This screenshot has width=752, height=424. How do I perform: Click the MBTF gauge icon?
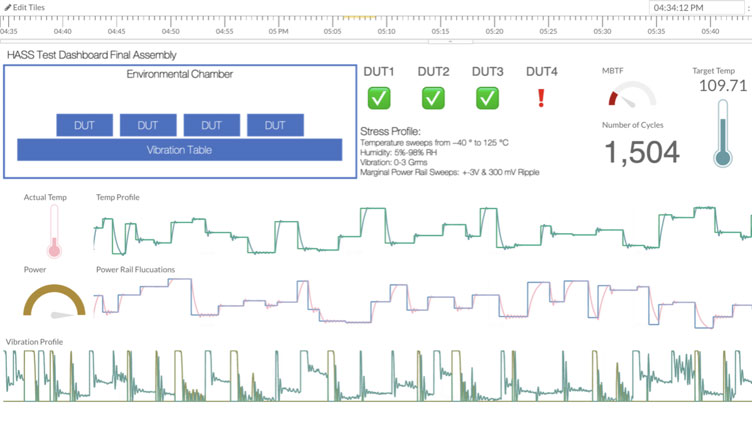click(x=632, y=95)
